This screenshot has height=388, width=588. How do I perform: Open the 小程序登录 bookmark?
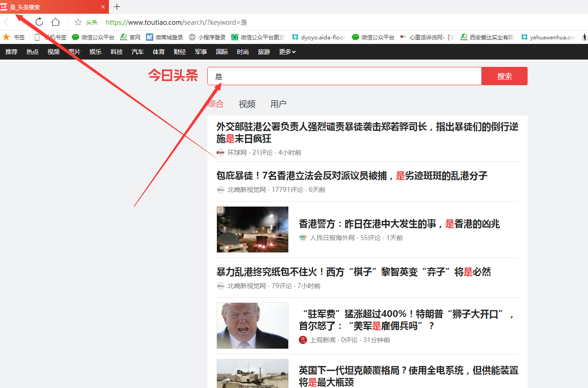tap(207, 37)
